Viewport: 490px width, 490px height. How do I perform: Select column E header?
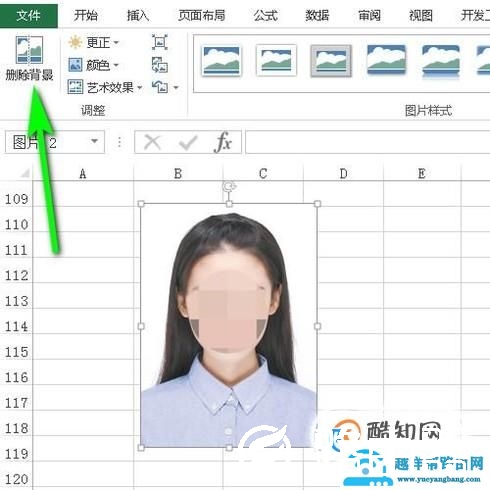(422, 173)
